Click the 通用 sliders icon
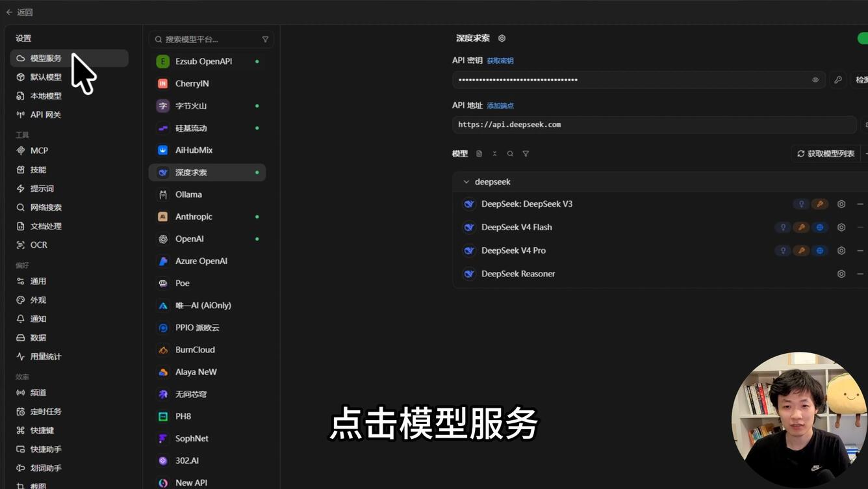Viewport: 868px width, 489px height. tap(21, 282)
